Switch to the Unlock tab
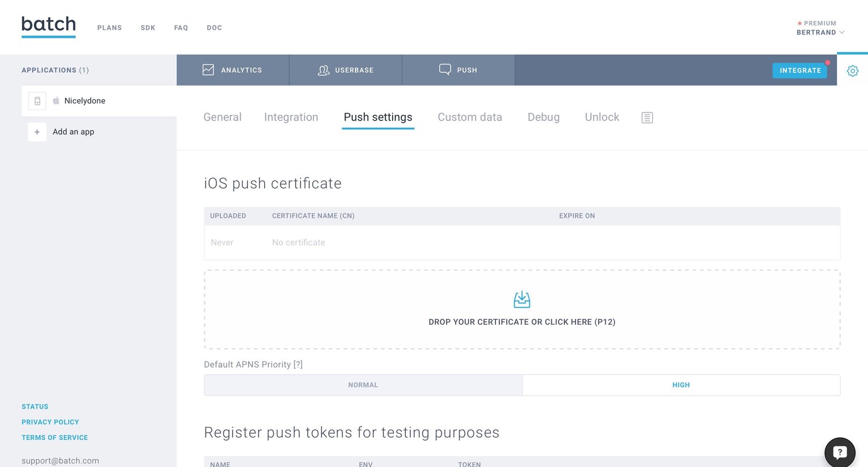 click(x=602, y=117)
